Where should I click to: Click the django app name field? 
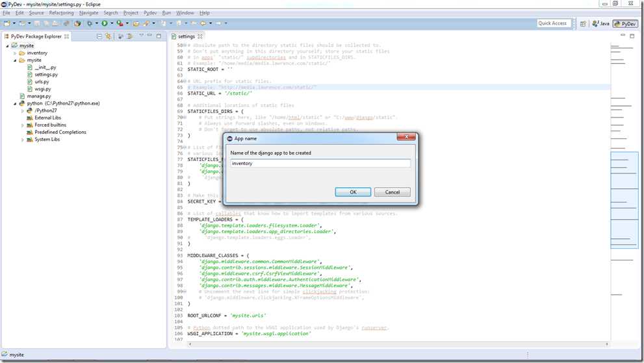[x=320, y=164]
